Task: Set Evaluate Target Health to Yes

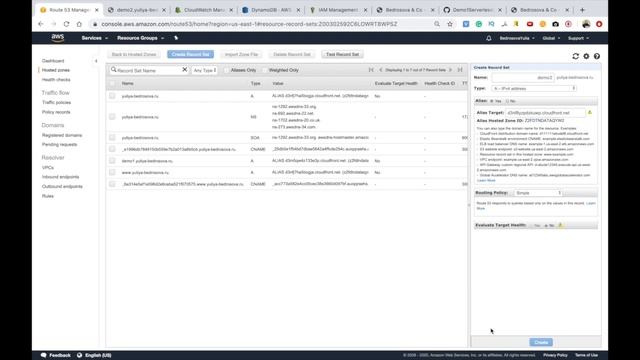Action: (532, 225)
